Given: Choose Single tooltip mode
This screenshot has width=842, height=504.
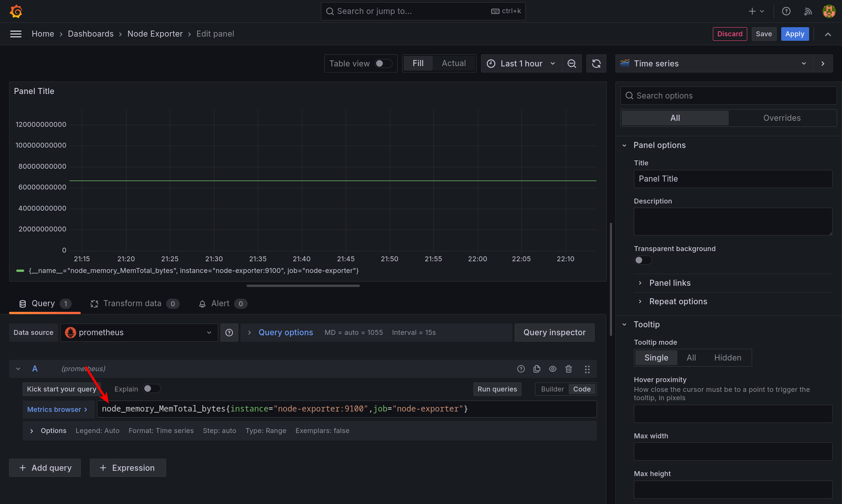Looking at the screenshot, I should pos(656,358).
